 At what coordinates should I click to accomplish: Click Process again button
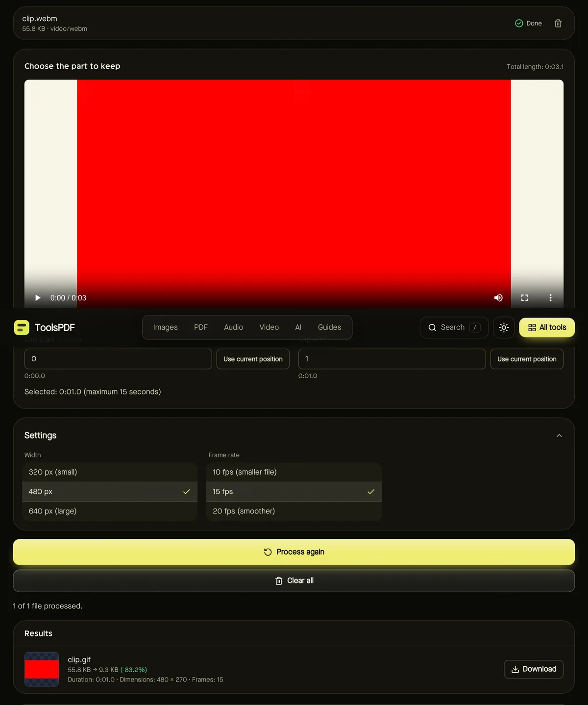[294, 552]
